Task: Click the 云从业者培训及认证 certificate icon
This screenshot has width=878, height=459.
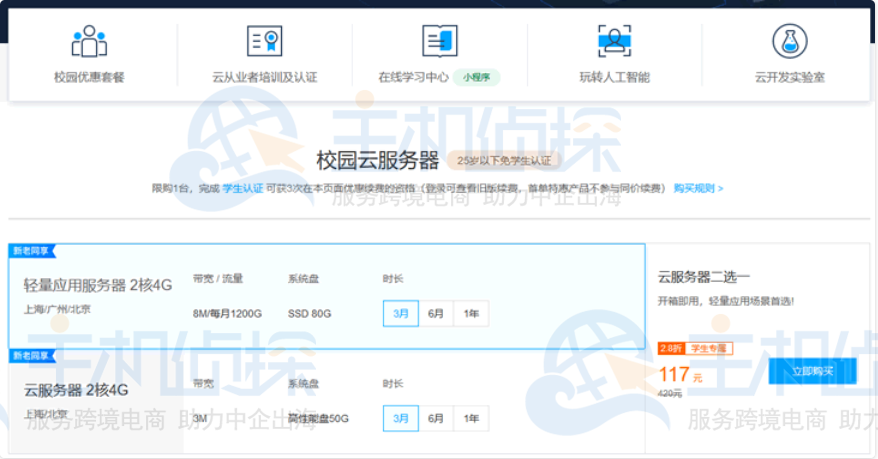Action: [x=264, y=41]
